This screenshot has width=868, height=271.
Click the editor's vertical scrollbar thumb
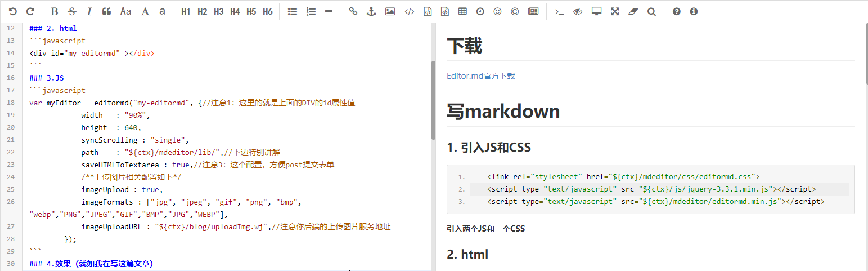[x=433, y=100]
